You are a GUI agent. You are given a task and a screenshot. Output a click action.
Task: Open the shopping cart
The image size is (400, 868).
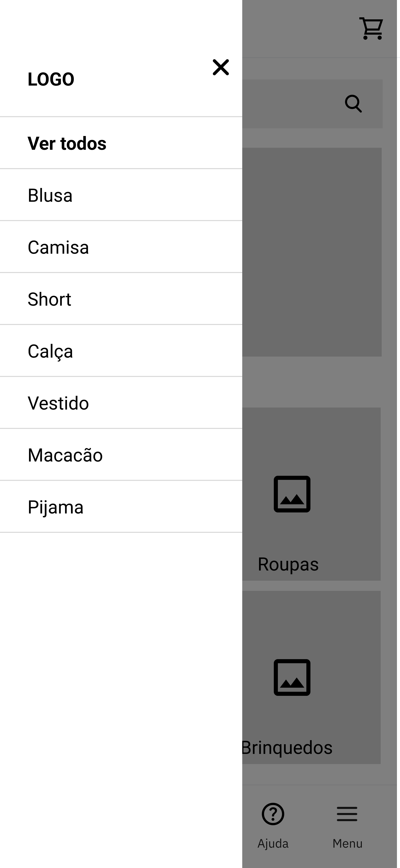pyautogui.click(x=372, y=29)
